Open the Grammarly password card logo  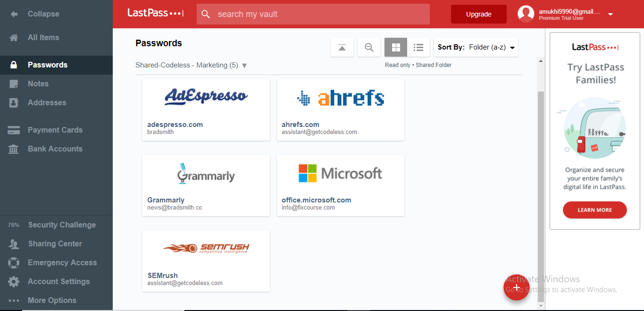[206, 174]
